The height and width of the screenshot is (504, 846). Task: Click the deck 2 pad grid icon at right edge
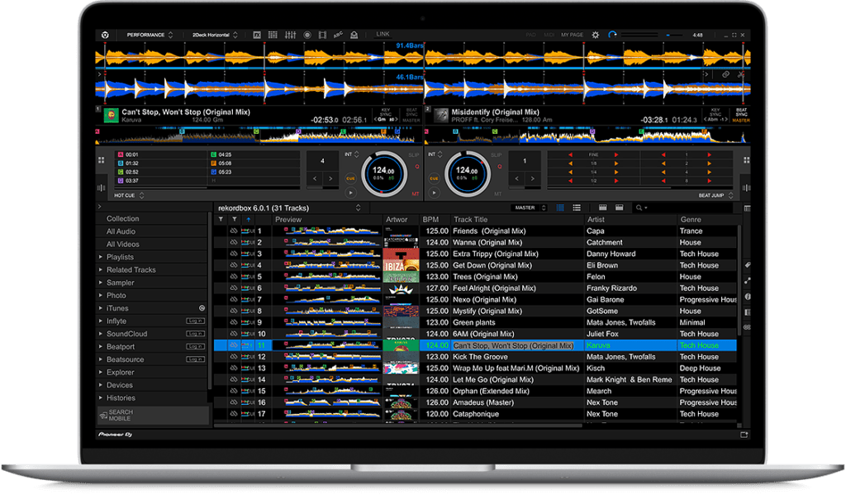(746, 160)
